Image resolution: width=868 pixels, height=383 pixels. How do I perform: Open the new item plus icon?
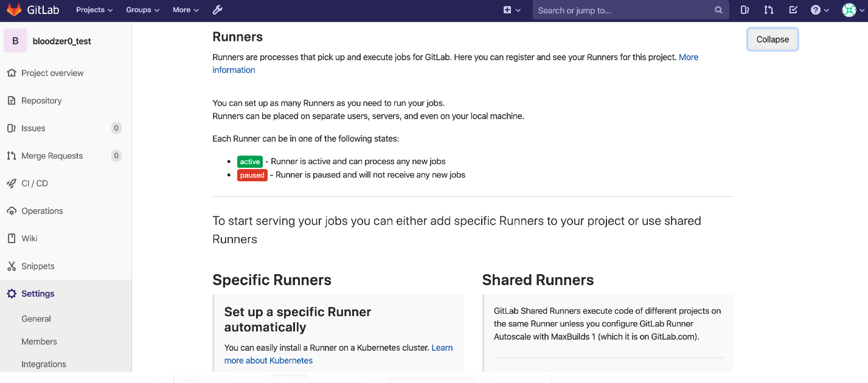coord(507,10)
